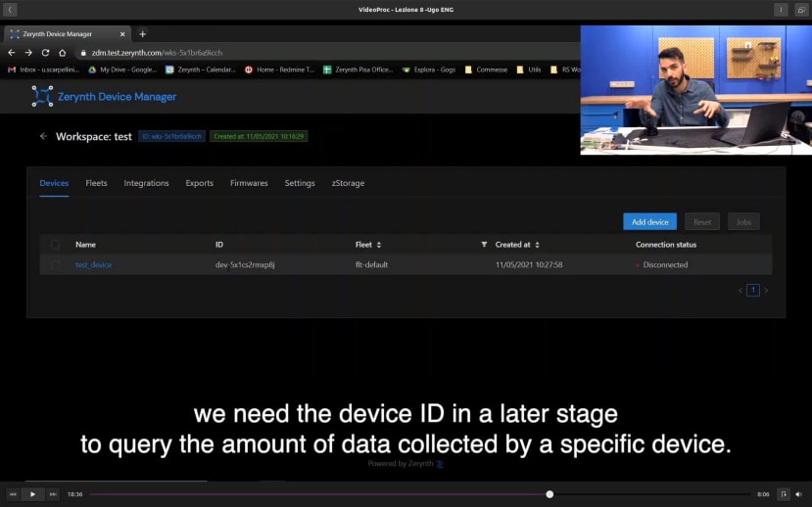Click the browser back arrow

pos(12,52)
